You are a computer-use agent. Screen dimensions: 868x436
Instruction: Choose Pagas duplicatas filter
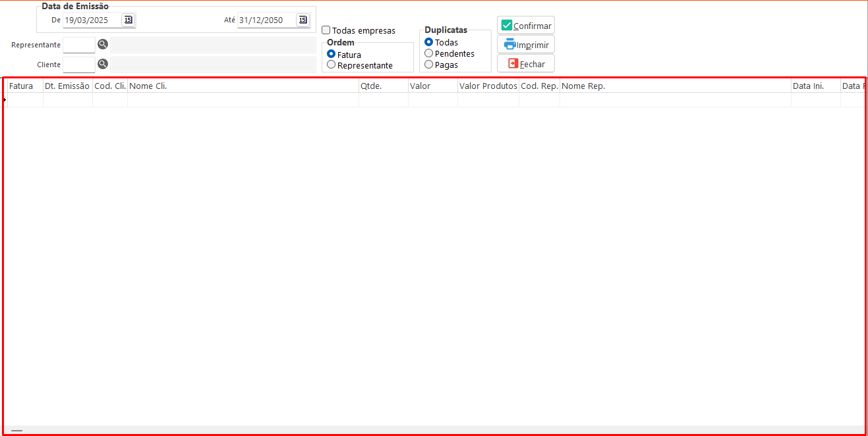click(429, 65)
